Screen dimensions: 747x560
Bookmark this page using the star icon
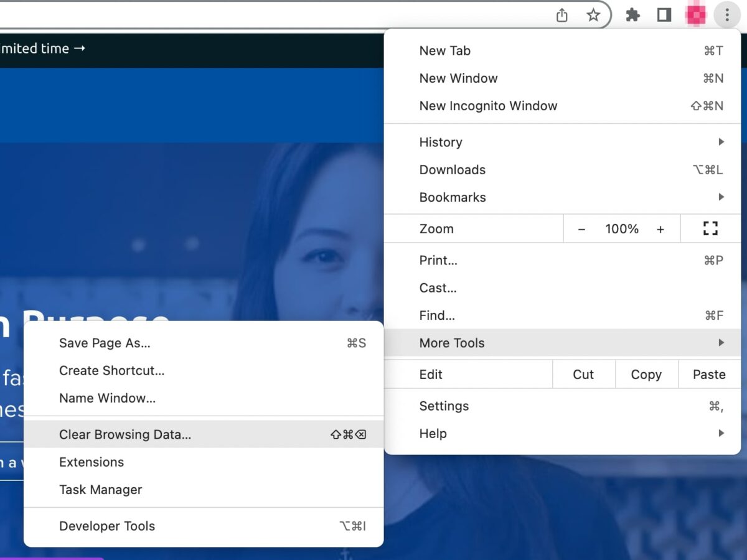pos(593,14)
